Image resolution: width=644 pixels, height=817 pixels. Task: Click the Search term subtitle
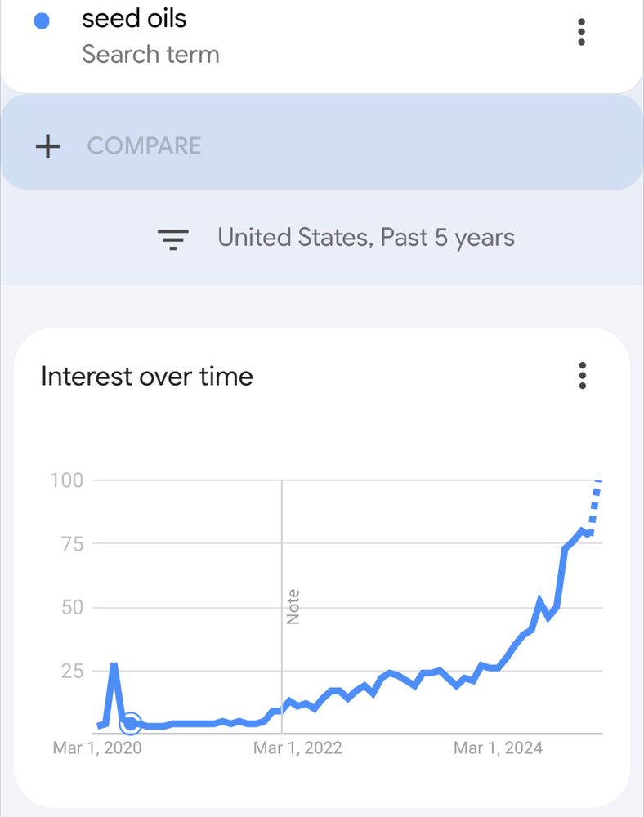click(x=150, y=54)
